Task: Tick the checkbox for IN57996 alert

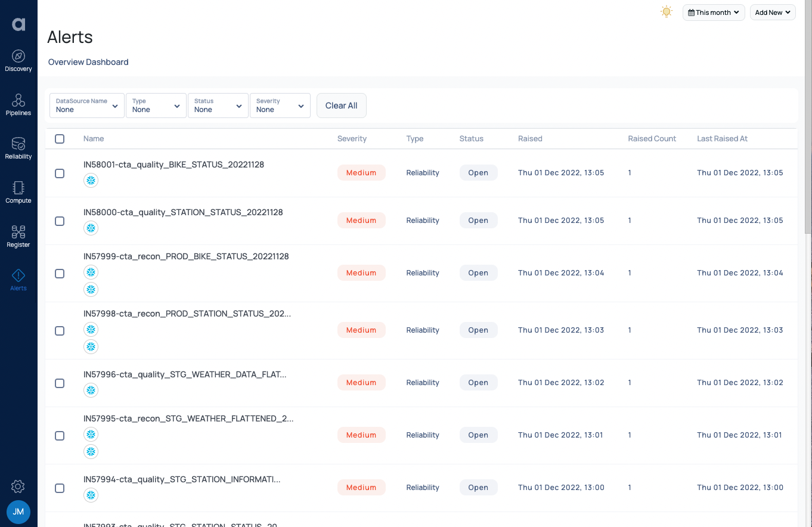Action: tap(60, 383)
